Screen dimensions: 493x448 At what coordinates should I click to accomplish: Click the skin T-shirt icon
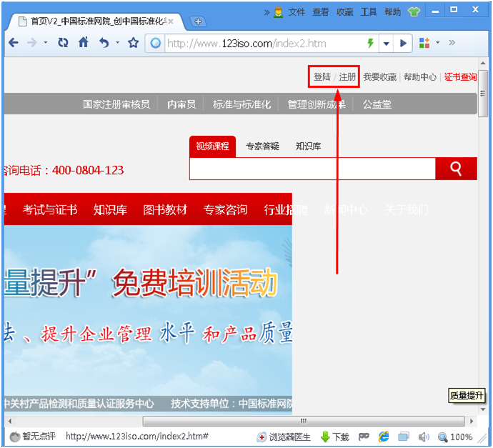[x=414, y=12]
